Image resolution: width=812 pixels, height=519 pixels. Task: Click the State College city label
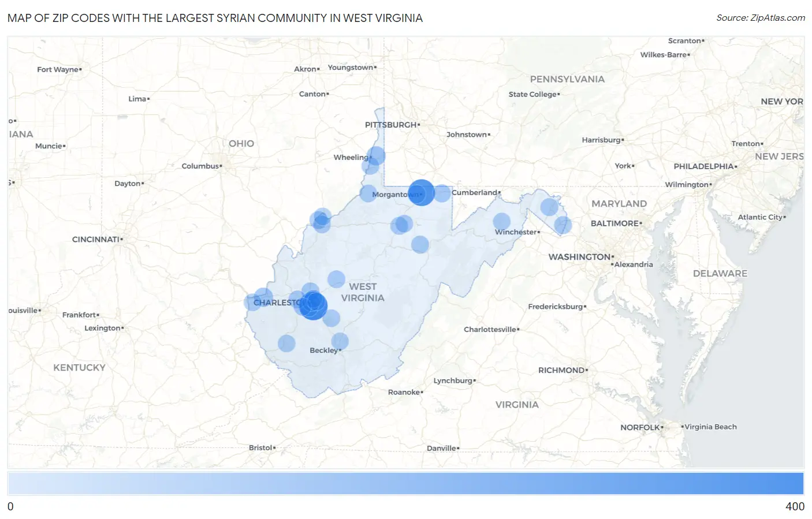click(532, 94)
